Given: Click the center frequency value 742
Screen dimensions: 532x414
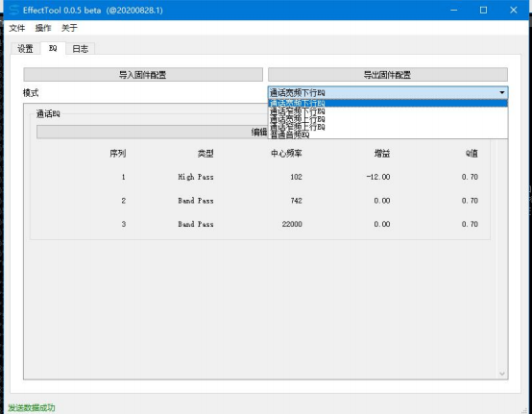Looking at the screenshot, I should pyautogui.click(x=296, y=201).
